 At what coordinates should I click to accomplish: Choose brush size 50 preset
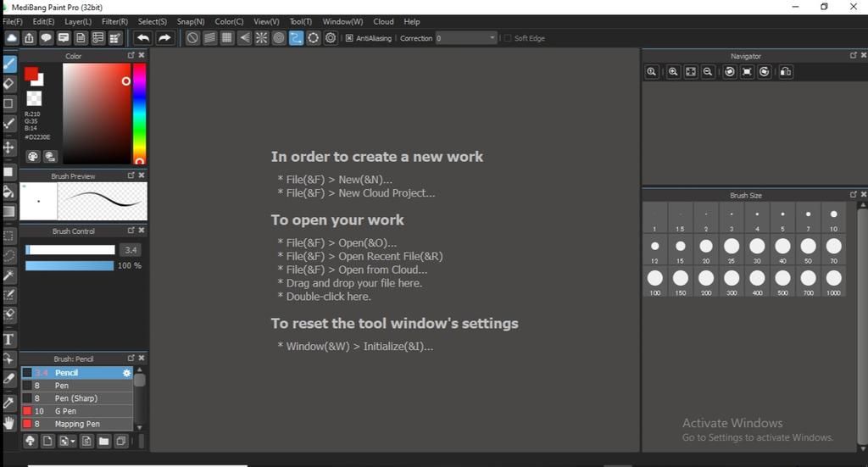(x=808, y=249)
